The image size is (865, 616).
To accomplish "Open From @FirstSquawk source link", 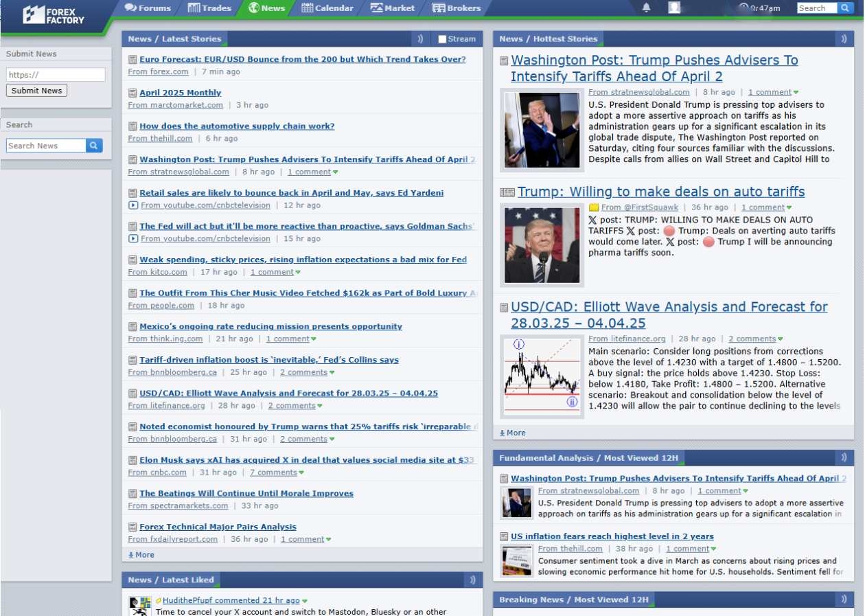I will [x=640, y=207].
